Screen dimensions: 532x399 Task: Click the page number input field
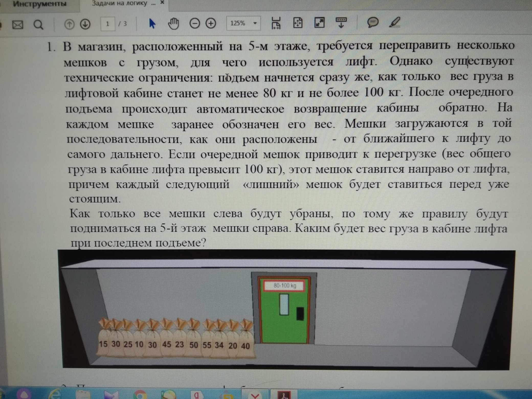point(108,24)
